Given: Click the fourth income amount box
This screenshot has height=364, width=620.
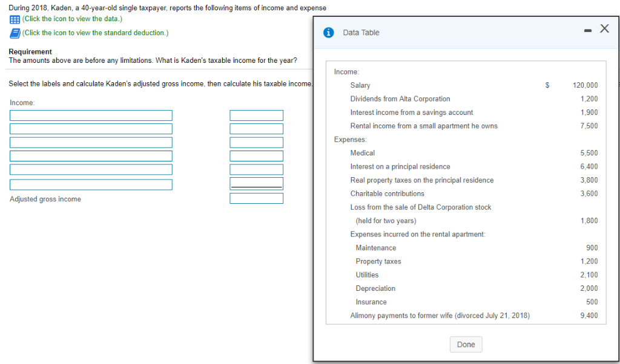Looking at the screenshot, I should point(256,156).
